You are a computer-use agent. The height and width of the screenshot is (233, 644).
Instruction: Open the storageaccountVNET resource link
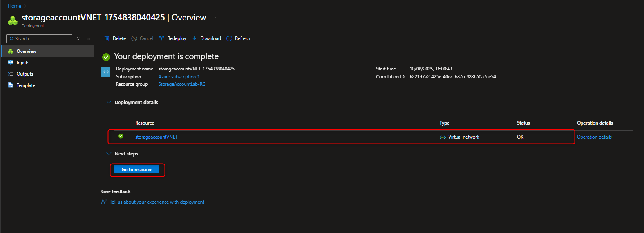click(156, 137)
